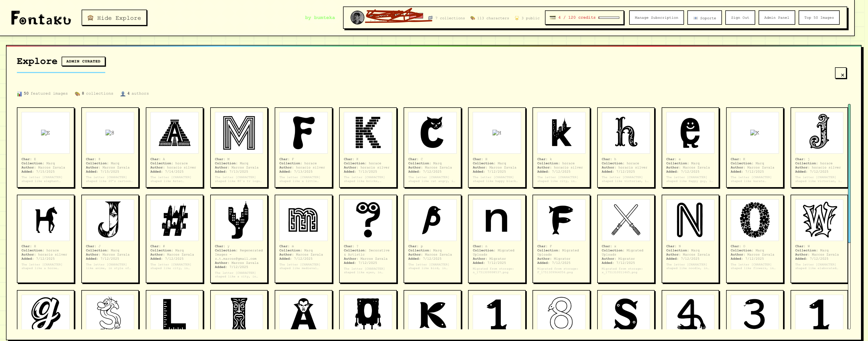Click the credits card icon
The image size is (868, 341).
(553, 17)
